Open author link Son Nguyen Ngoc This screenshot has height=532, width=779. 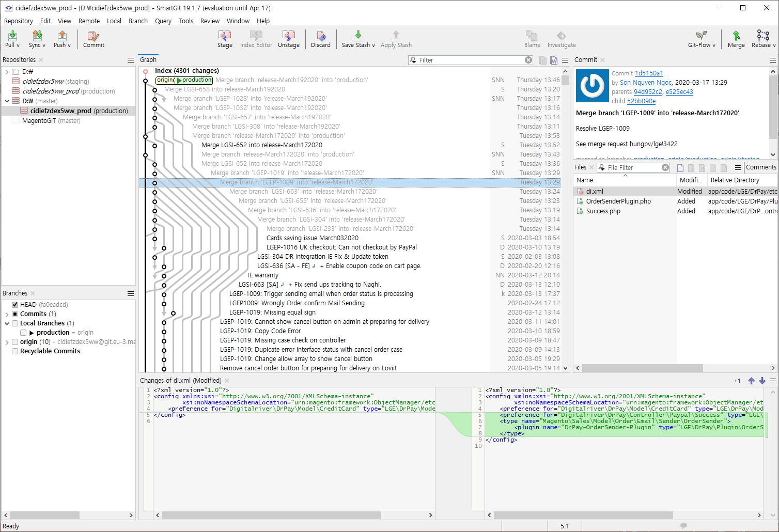(x=646, y=83)
